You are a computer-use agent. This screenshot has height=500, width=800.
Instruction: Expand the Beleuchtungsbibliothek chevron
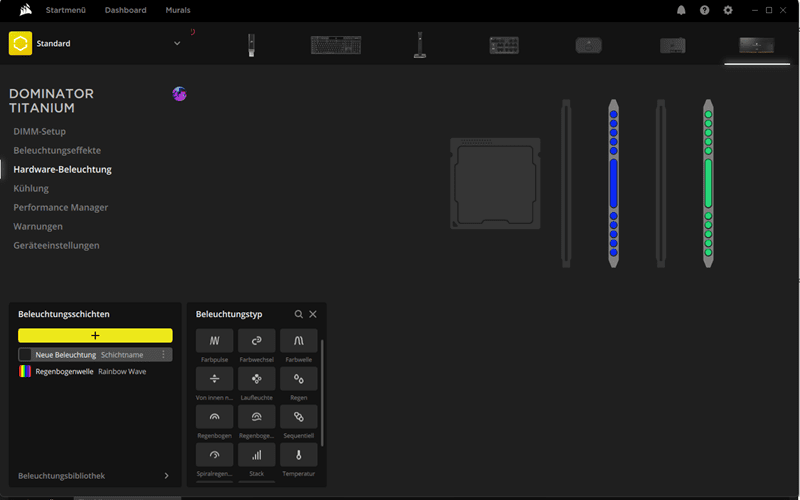[x=166, y=476]
